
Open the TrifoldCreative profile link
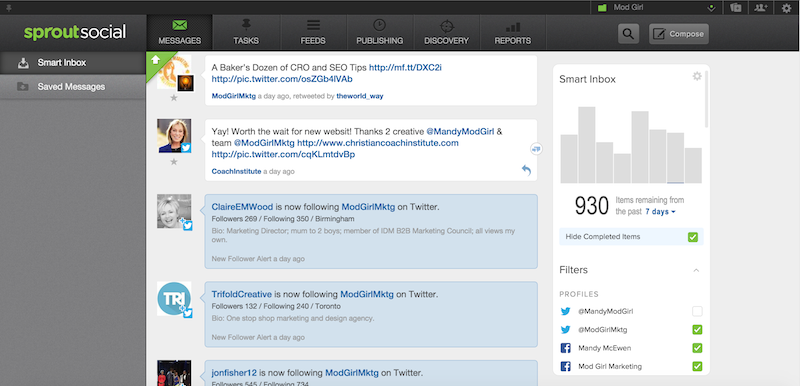coord(242,294)
